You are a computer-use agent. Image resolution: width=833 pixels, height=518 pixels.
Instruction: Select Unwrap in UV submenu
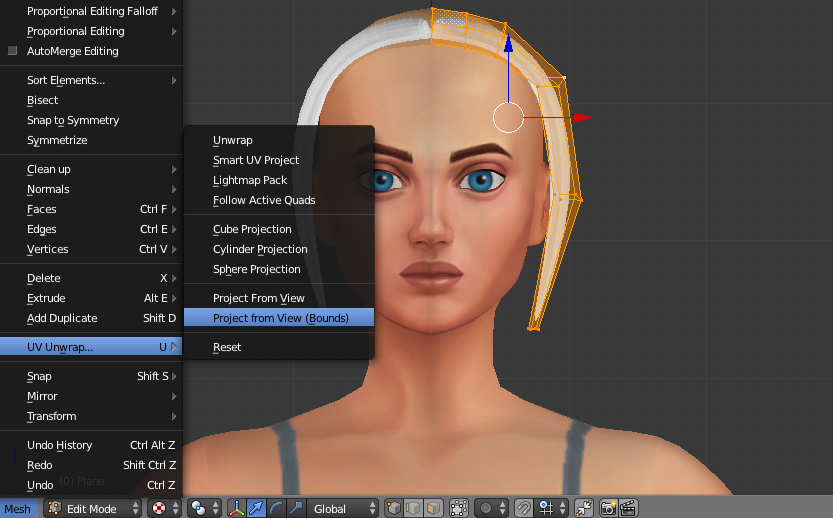(279, 140)
